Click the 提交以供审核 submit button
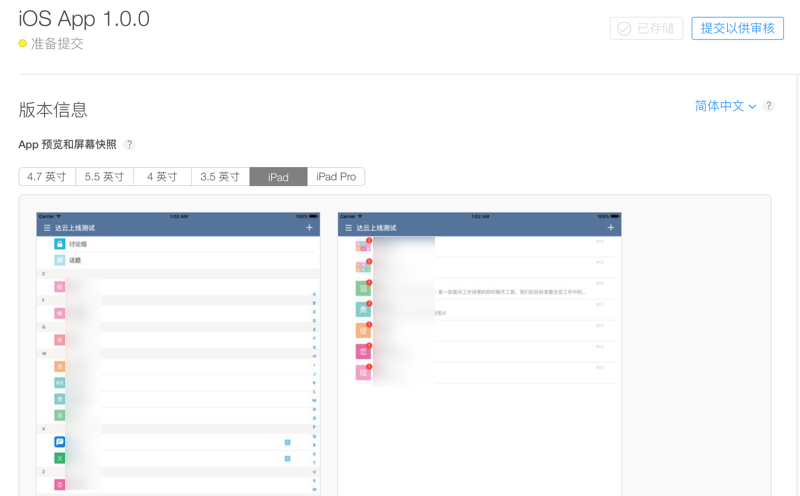Image resolution: width=800 pixels, height=496 pixels. pos(737,28)
